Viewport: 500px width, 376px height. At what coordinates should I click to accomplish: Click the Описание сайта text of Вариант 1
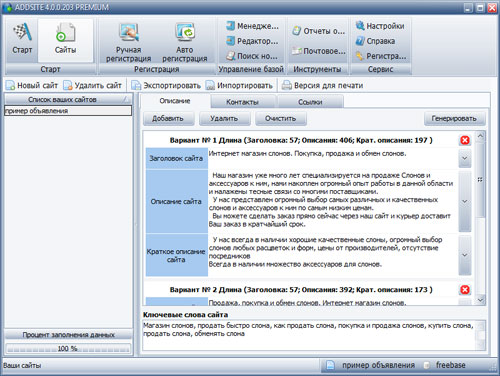point(332,200)
